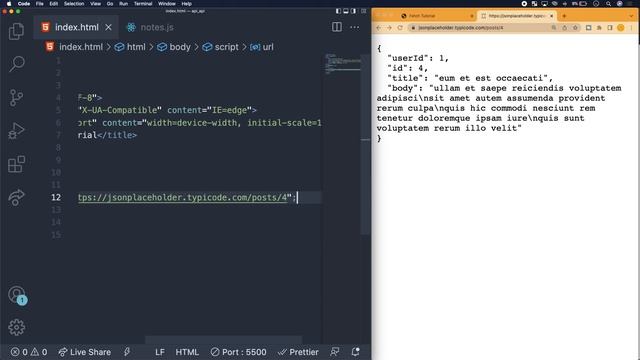This screenshot has width=640, height=360.
Task: Change the HTML language mode
Action: coord(187,352)
